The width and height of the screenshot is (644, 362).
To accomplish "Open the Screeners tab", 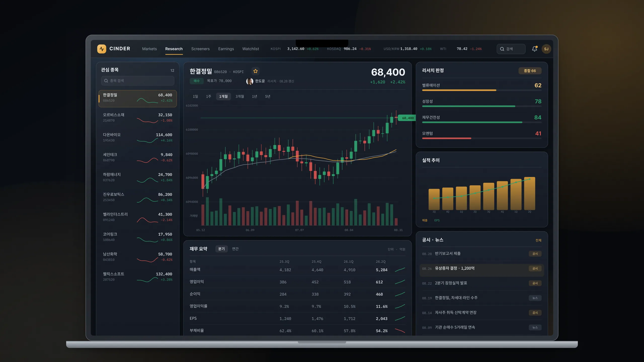I will coord(200,49).
